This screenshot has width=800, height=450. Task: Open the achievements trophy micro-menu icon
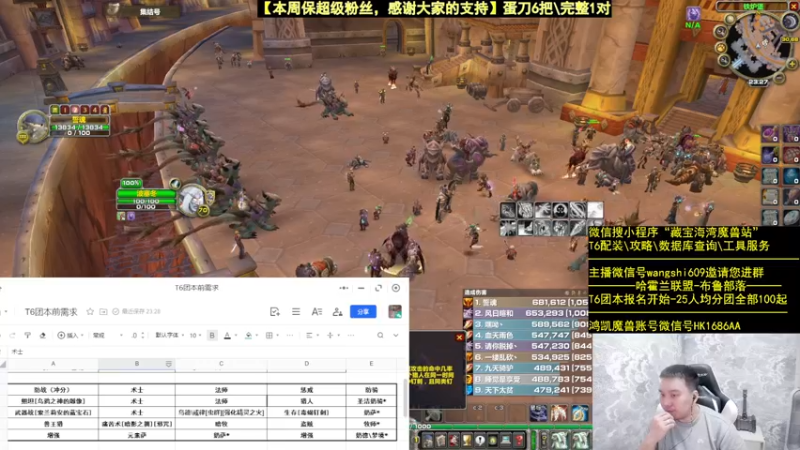pos(467,440)
